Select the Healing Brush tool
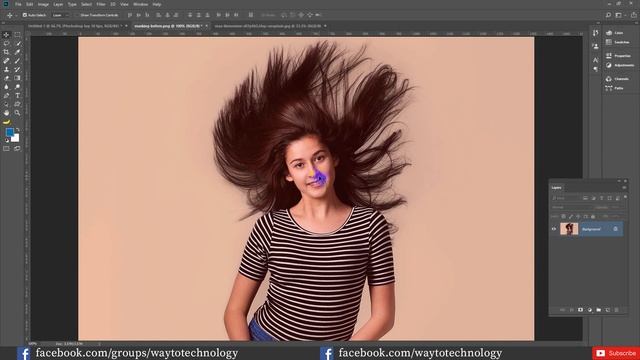 tap(6, 61)
